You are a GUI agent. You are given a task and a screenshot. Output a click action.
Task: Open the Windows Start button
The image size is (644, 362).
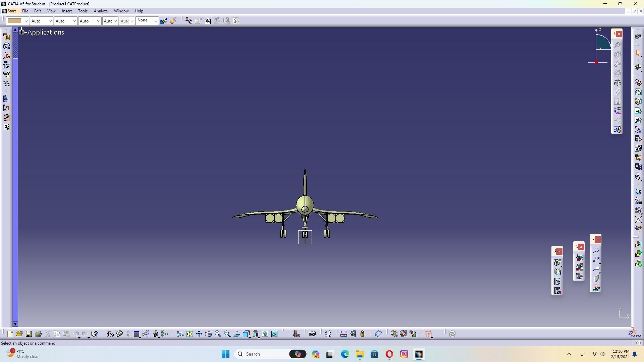pyautogui.click(x=225, y=354)
